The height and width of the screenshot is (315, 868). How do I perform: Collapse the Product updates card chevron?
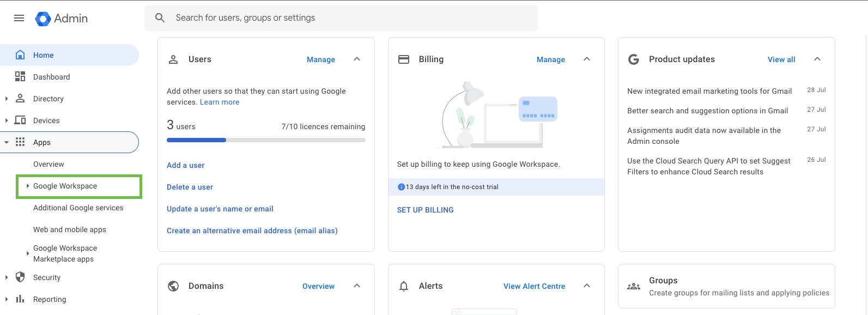[x=817, y=59]
